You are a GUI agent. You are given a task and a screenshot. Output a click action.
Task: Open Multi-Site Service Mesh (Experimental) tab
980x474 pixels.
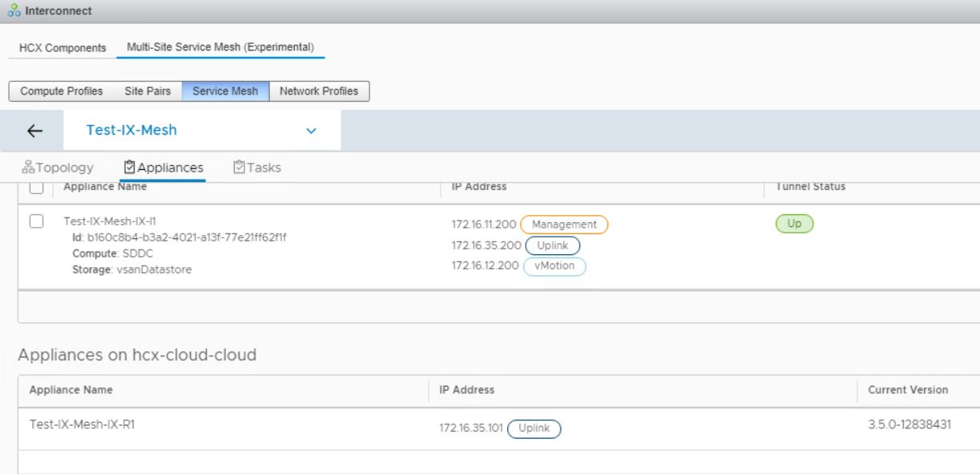click(220, 47)
